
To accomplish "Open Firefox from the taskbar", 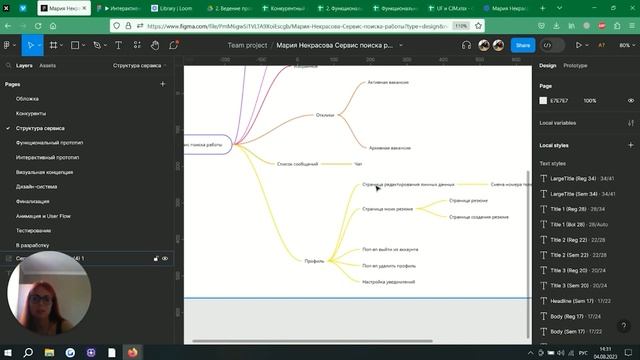I will click(132, 352).
